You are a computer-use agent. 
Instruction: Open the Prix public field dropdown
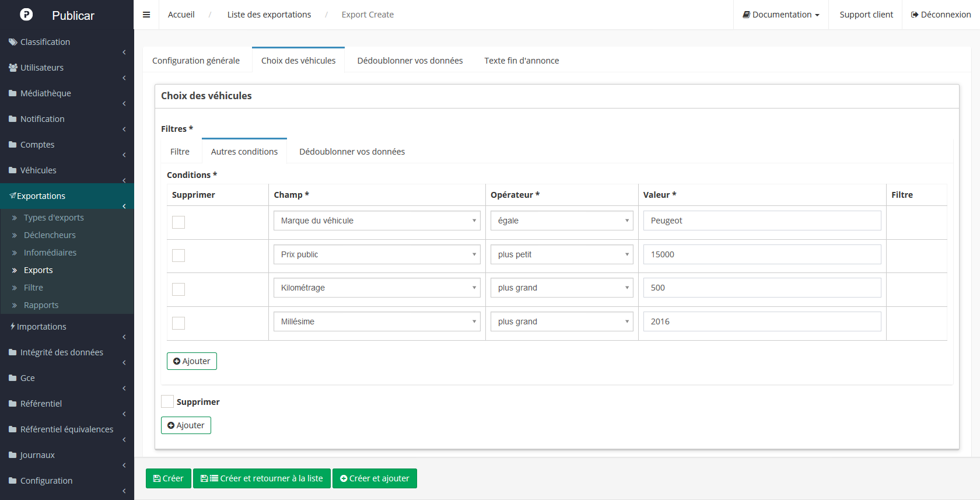pos(377,254)
